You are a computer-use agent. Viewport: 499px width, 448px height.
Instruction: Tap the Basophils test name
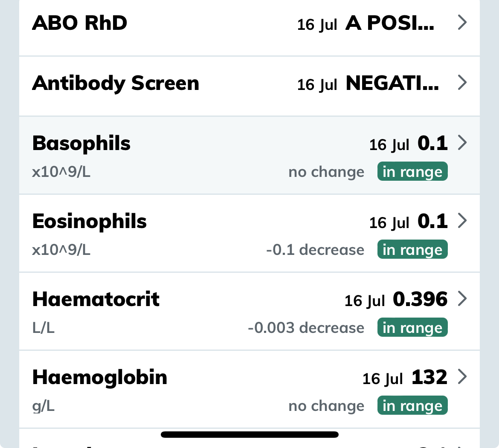[81, 143]
